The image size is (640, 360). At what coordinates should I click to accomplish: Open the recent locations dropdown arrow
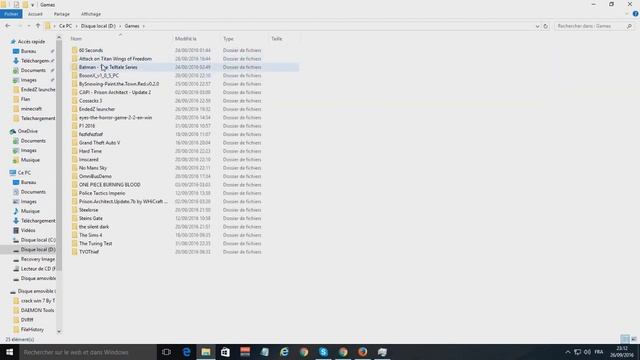29,26
